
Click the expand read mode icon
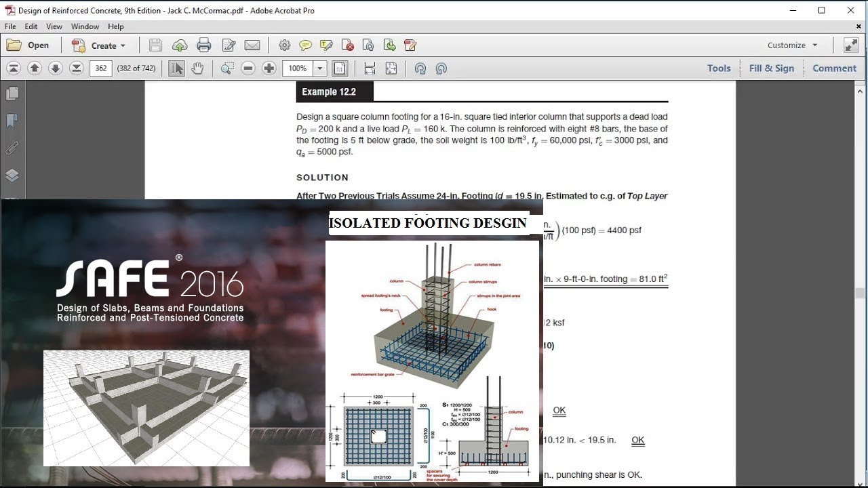point(851,45)
